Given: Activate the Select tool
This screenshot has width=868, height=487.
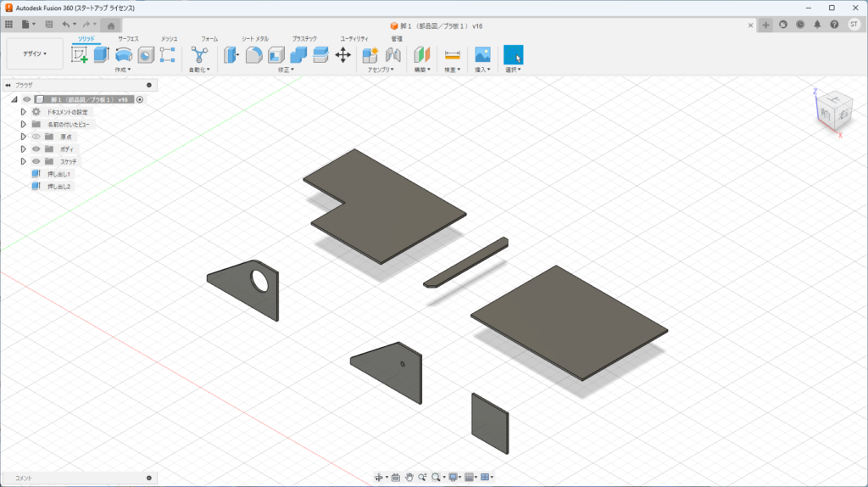Looking at the screenshot, I should [513, 55].
